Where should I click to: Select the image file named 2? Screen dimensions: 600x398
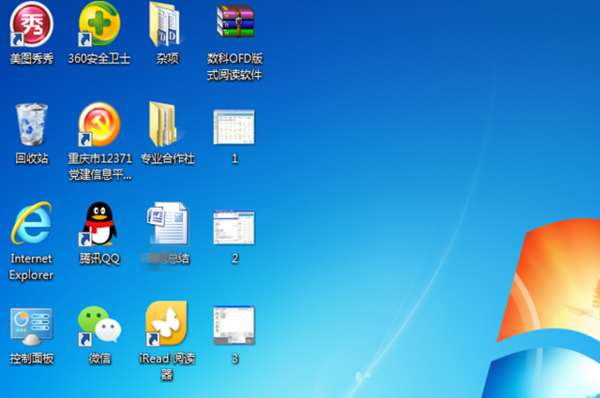click(234, 227)
